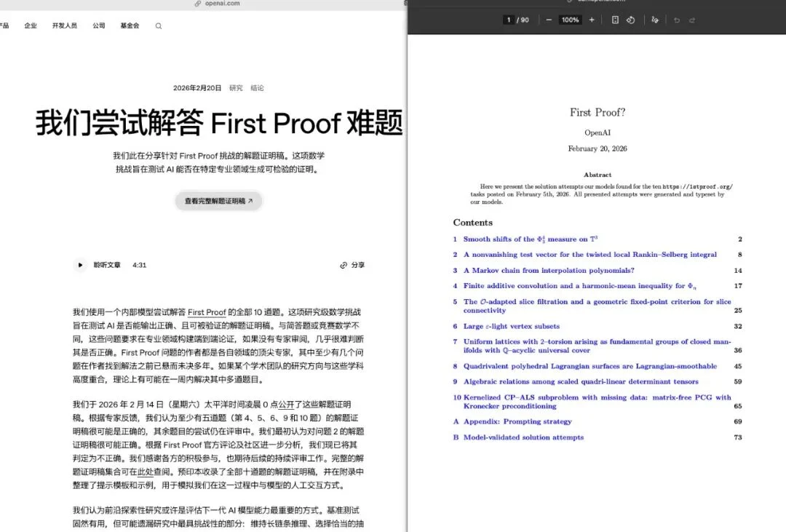Zoom in the PDF with plus button
Image resolution: width=786 pixels, height=532 pixels.
click(592, 20)
